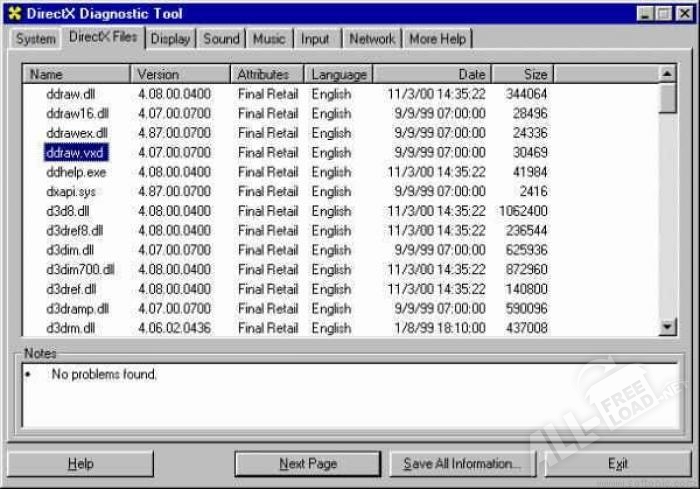This screenshot has width=700, height=489.
Task: Go to the Music tab
Action: (x=268, y=39)
